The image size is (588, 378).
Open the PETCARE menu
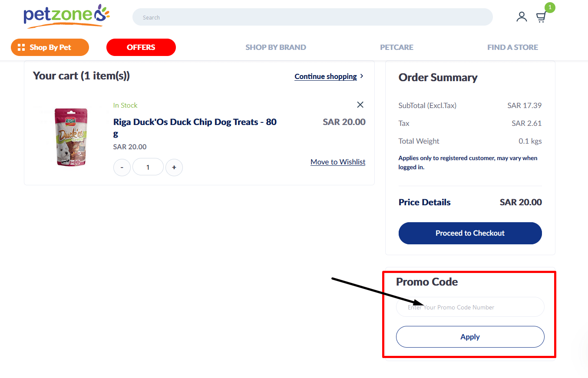pos(396,47)
